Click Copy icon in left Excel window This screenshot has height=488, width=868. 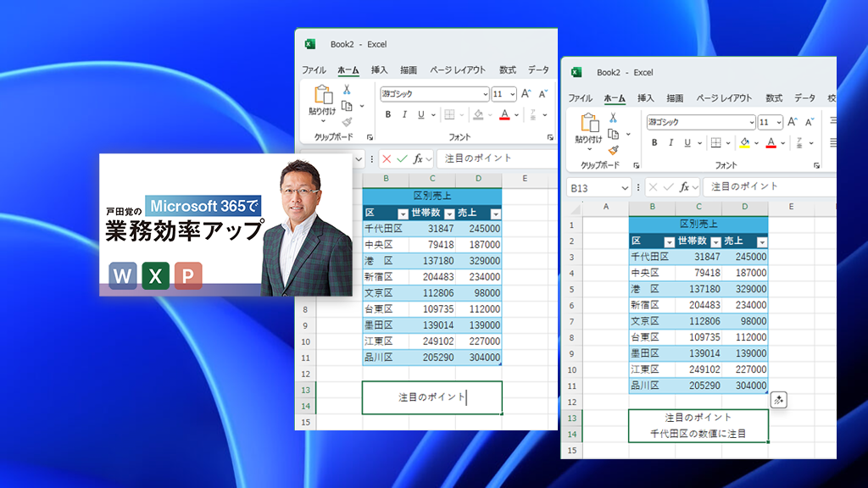pos(347,106)
